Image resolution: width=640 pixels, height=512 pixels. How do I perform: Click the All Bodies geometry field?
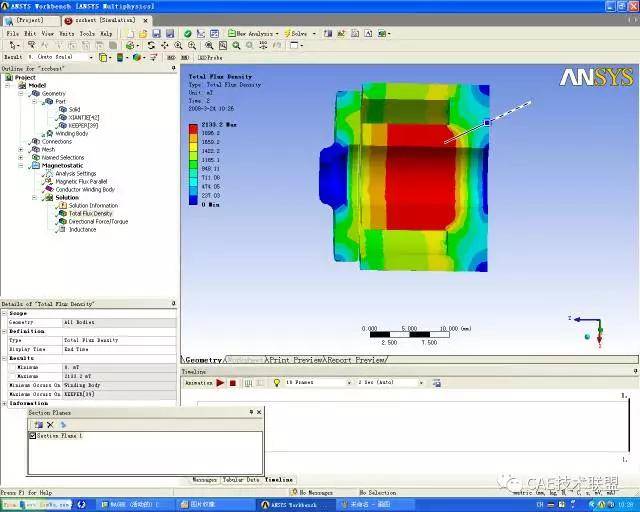tap(119, 322)
